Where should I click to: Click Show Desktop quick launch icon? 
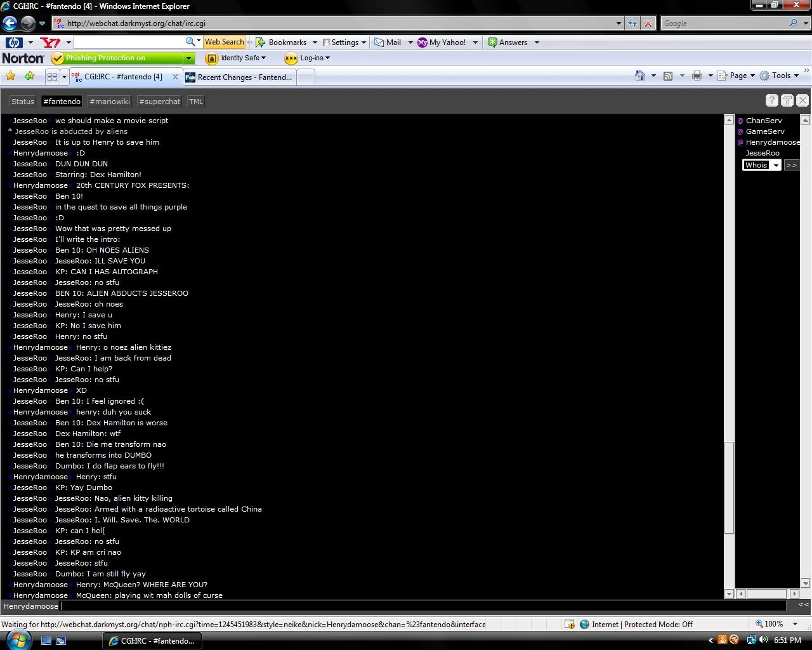pyautogui.click(x=46, y=640)
